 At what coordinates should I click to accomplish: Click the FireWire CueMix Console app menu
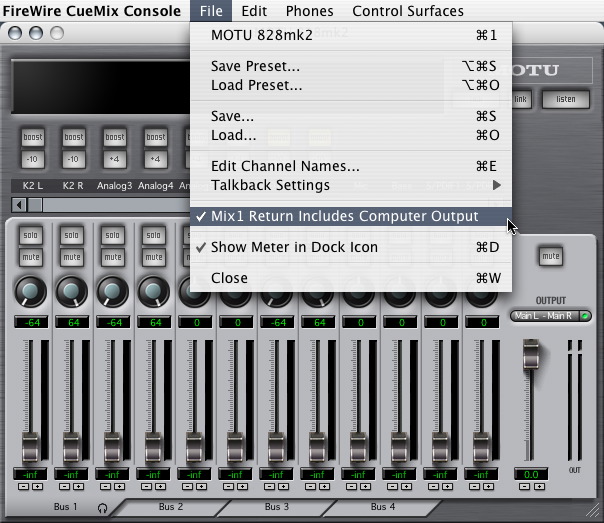point(91,11)
